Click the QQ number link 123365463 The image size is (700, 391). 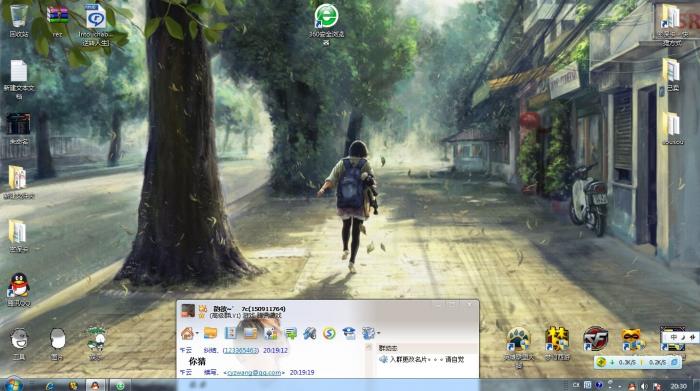[x=241, y=351]
